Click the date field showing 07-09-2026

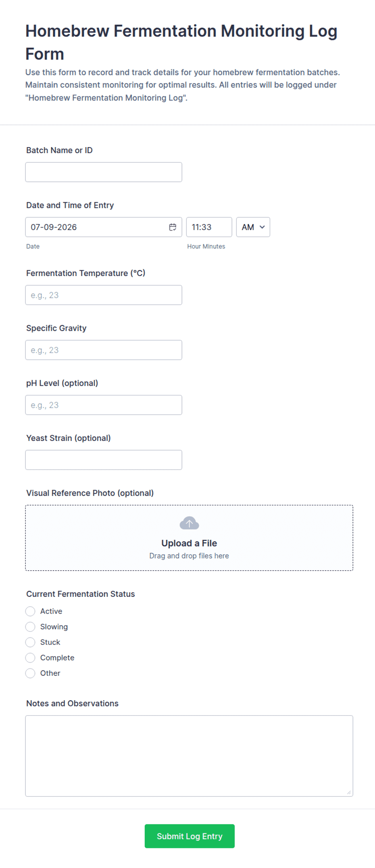[104, 227]
